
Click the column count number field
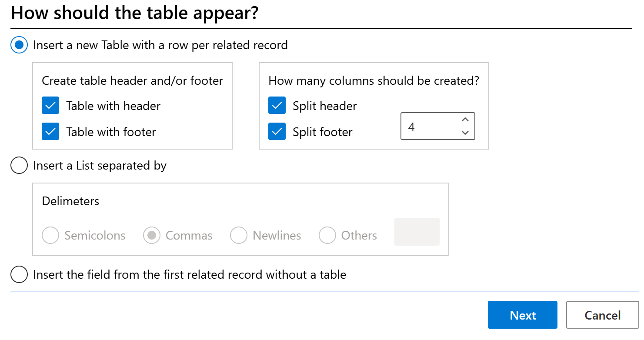(x=428, y=127)
